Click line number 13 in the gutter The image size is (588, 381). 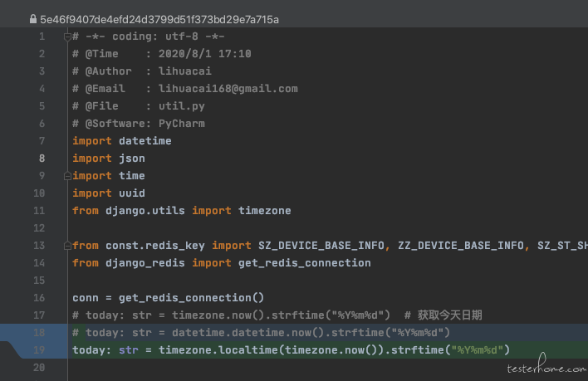tap(39, 246)
